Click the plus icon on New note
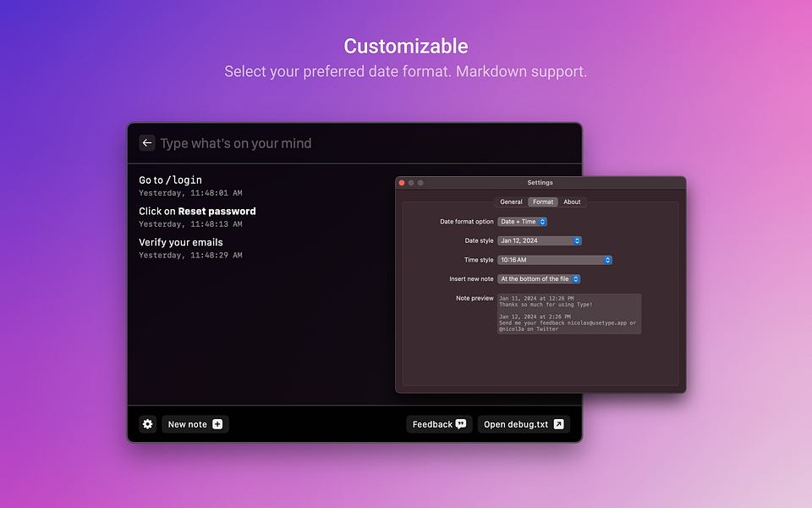812x508 pixels. (217, 423)
